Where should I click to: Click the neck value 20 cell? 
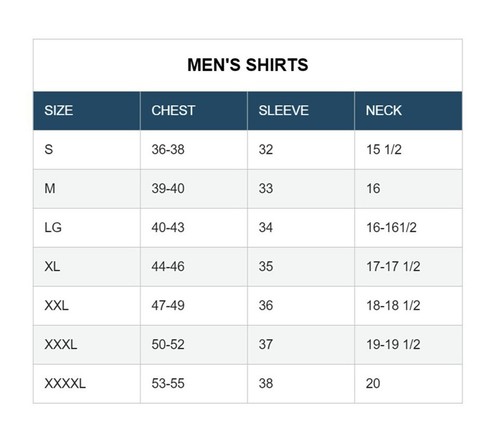(408, 384)
